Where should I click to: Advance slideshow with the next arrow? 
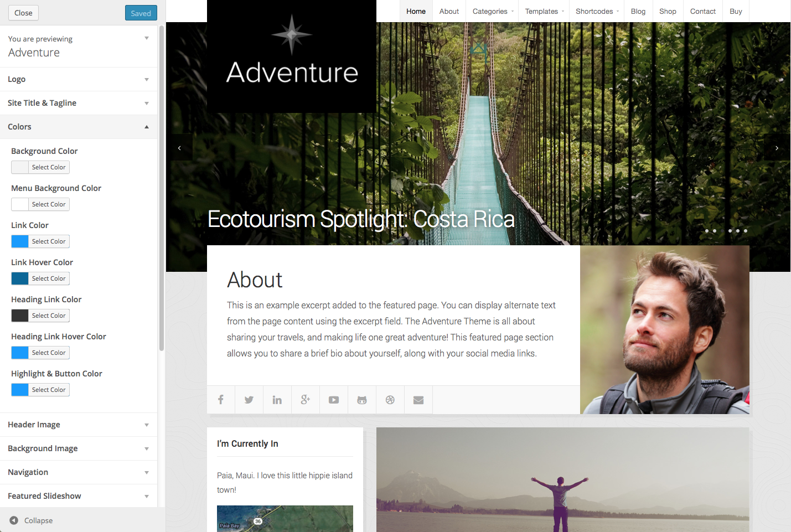[777, 148]
